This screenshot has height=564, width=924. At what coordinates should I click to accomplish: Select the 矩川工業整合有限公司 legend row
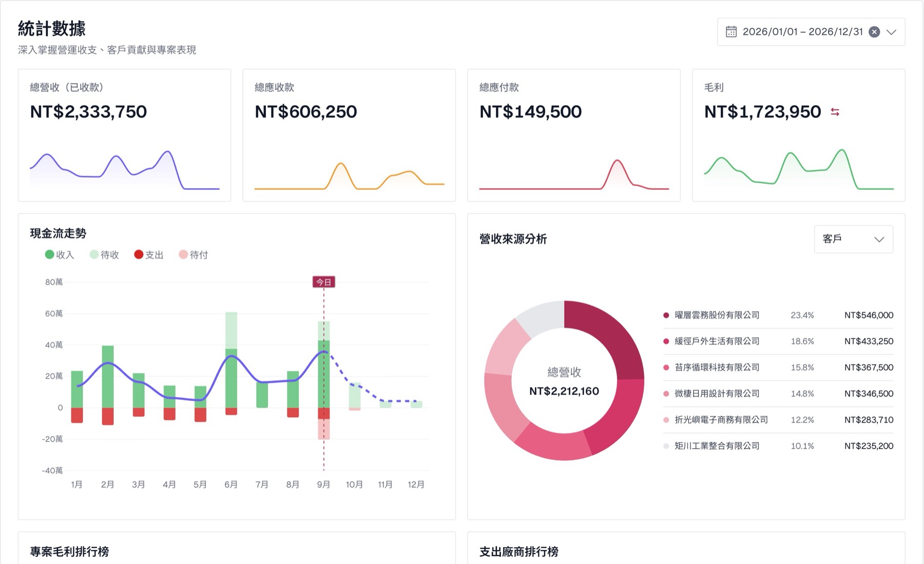778,446
